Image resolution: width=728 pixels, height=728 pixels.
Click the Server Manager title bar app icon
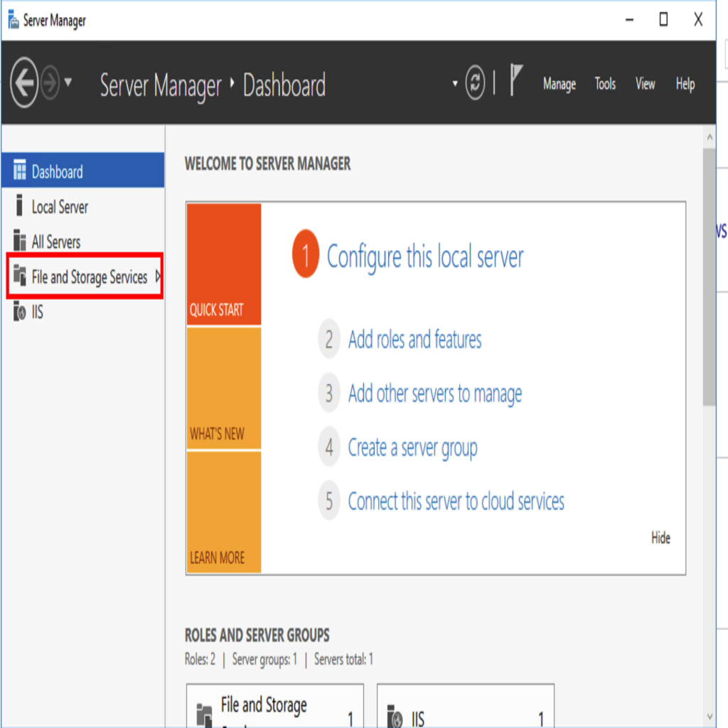[14, 19]
